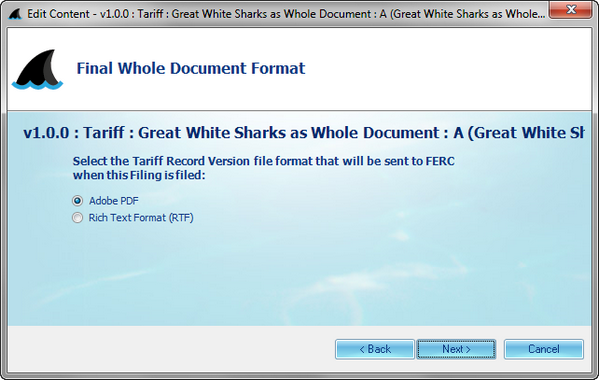Image resolution: width=599 pixels, height=380 pixels.
Task: Choose the 'Adobe PDF' option label
Action: point(114,201)
